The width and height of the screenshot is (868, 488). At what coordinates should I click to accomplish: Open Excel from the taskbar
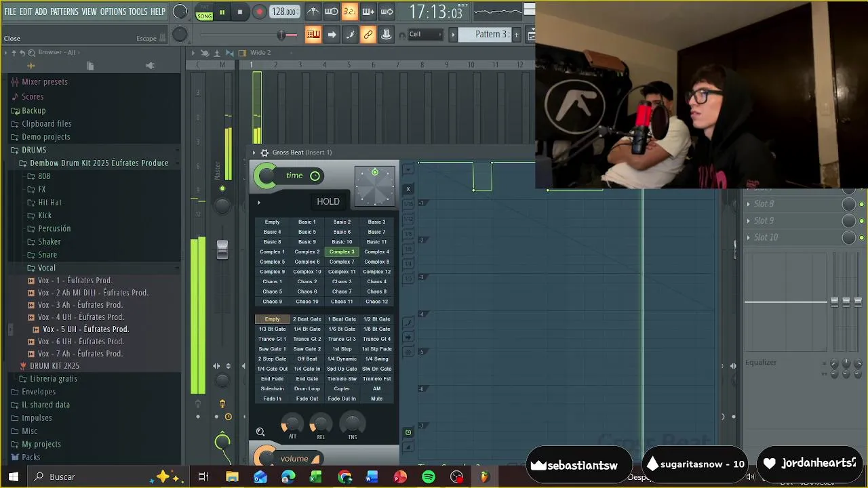[315, 476]
